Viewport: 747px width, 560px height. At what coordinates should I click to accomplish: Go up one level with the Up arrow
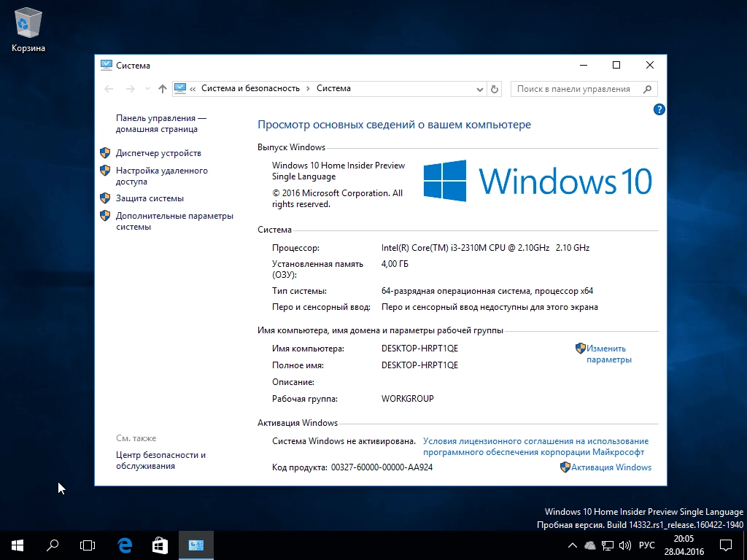coord(163,88)
